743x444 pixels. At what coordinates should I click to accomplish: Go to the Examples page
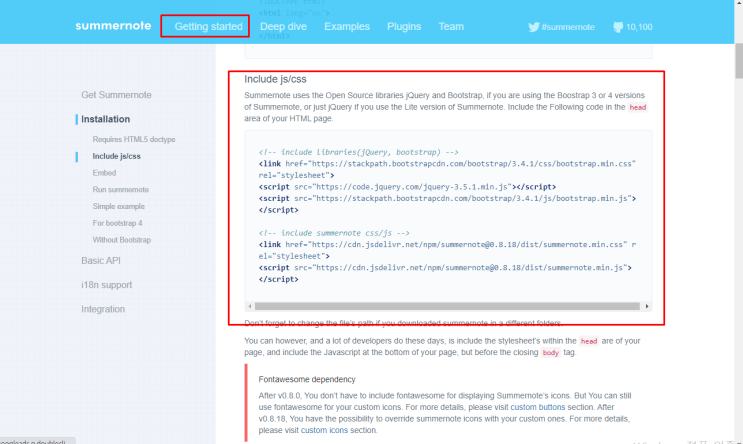point(347,27)
